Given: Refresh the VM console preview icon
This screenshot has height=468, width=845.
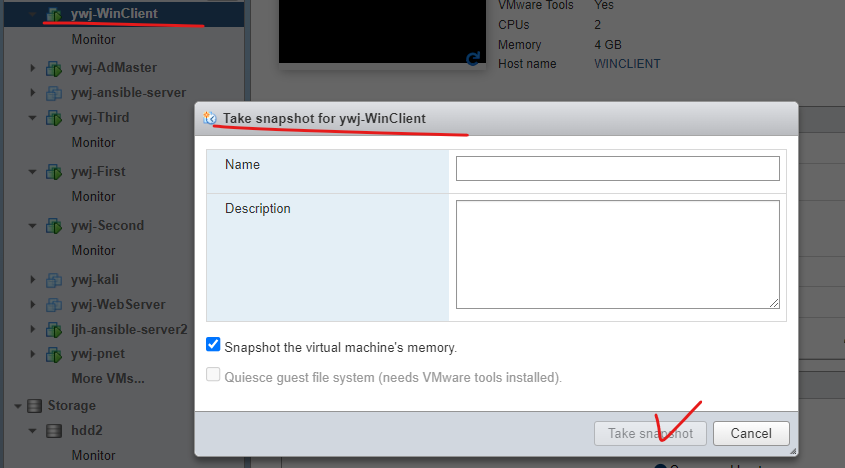Looking at the screenshot, I should (x=473, y=58).
